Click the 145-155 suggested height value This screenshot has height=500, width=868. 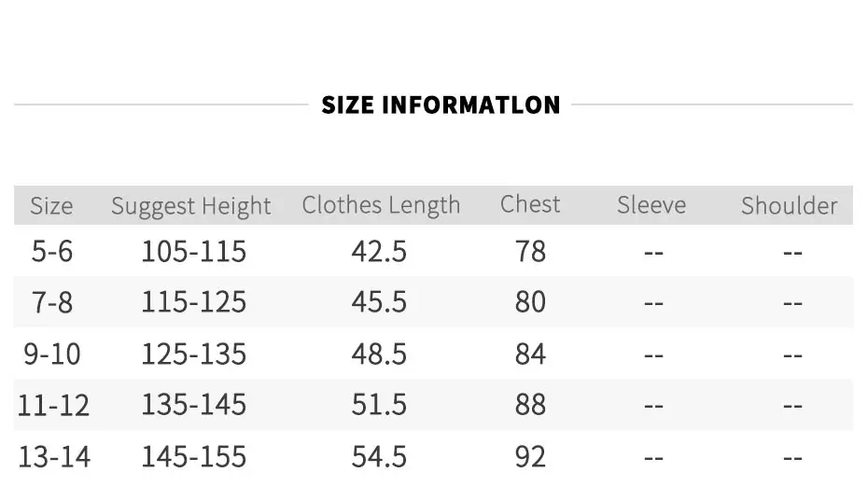pyautogui.click(x=193, y=456)
